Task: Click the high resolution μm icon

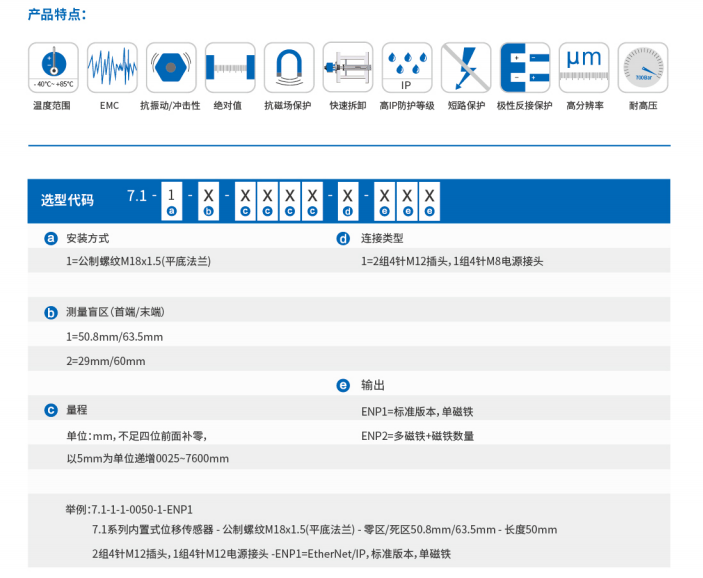Action: [584, 68]
